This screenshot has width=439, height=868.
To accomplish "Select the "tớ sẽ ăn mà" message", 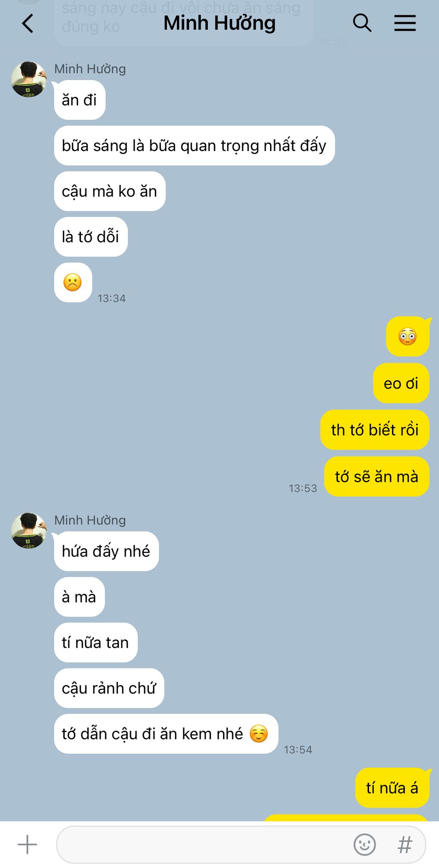I will click(377, 476).
